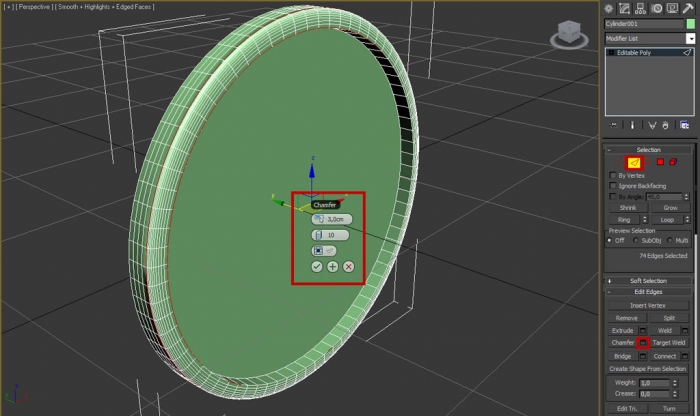This screenshot has height=416, width=700.
Task: Click chamfer amount field 3,0cm
Action: pyautogui.click(x=332, y=219)
